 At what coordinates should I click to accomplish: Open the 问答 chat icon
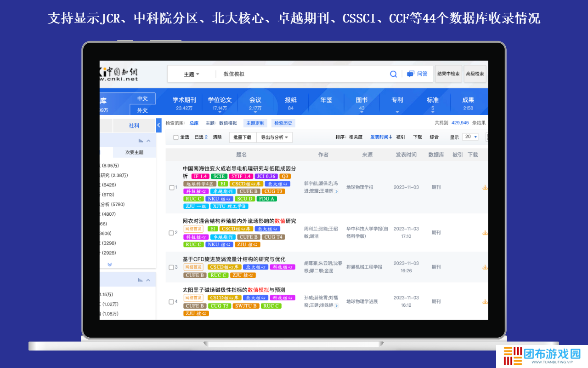[410, 74]
